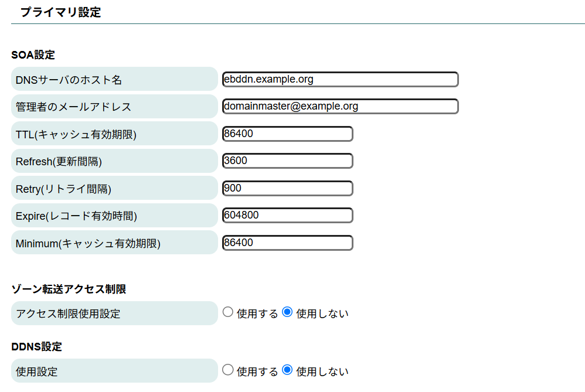Click the DDNS設定 section heading
This screenshot has height=392, width=585.
(x=29, y=346)
